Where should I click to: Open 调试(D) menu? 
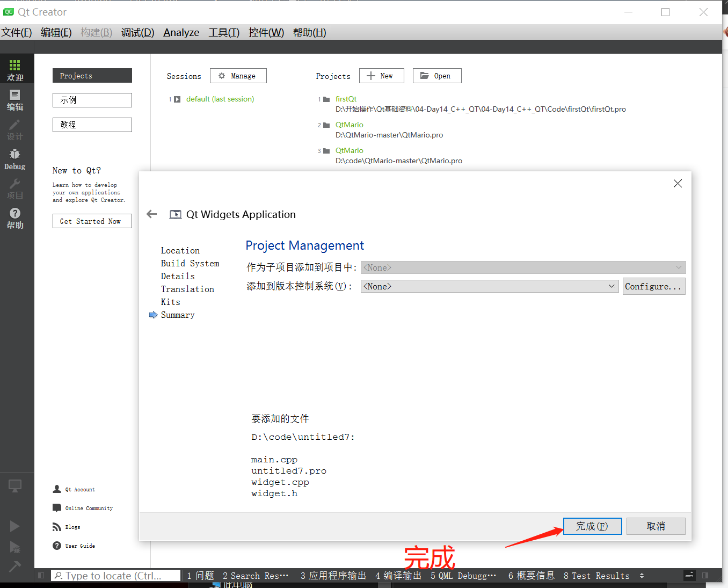[137, 32]
